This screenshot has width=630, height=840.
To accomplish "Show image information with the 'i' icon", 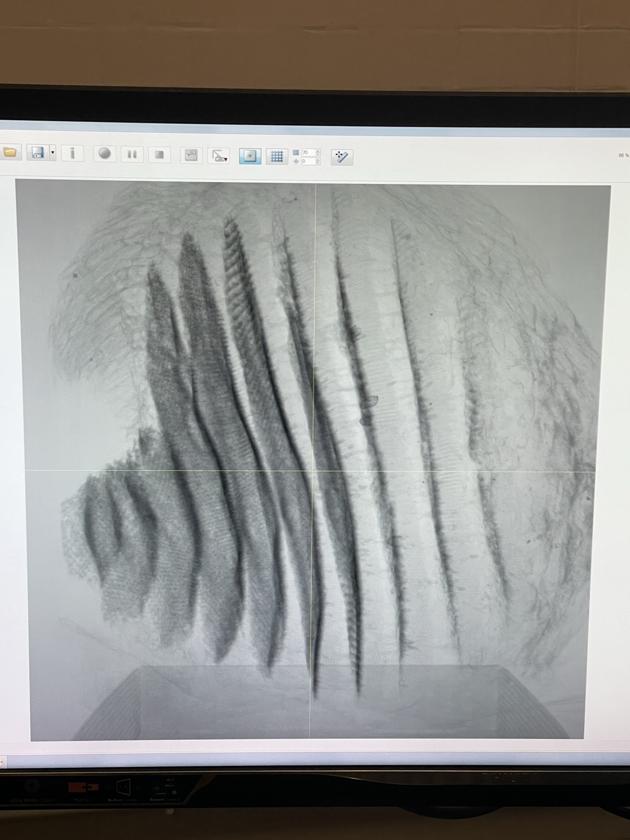I will click(72, 154).
